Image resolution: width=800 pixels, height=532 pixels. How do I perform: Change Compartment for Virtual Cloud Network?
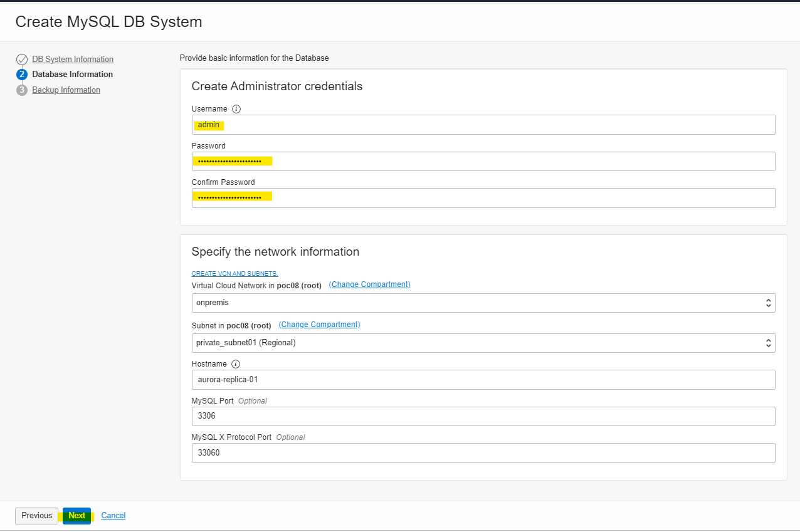pyautogui.click(x=369, y=284)
